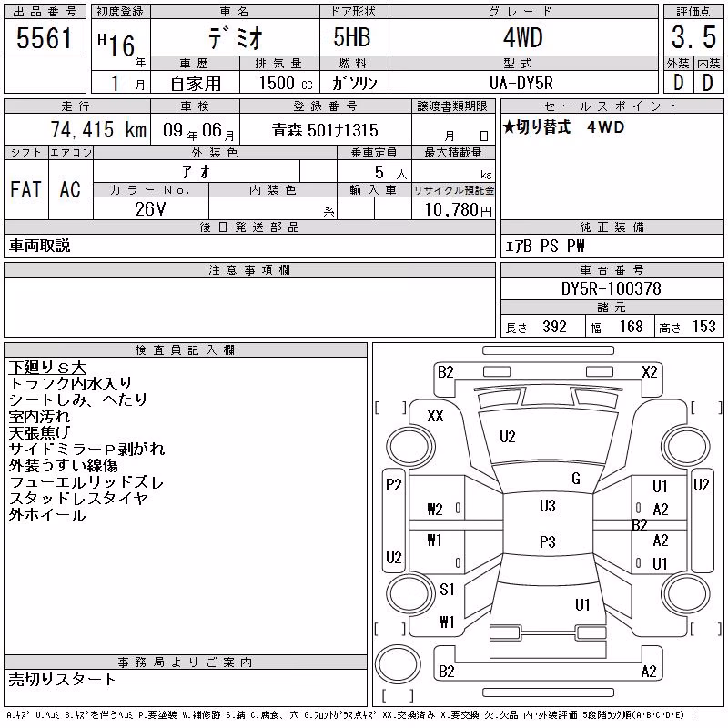Click the XX mark on front fender
Image resolution: width=728 pixels, height=728 pixels.
[x=435, y=416]
